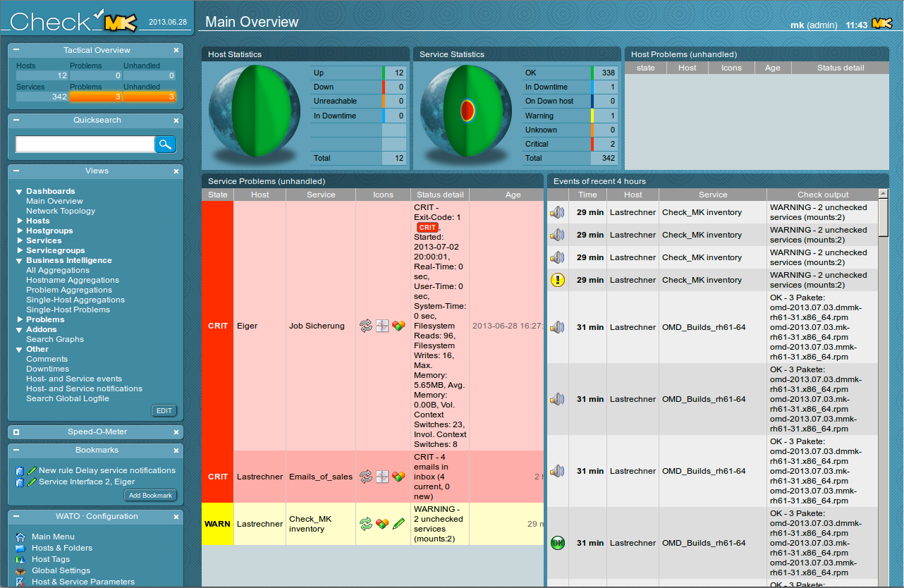Sort events by Time column

click(x=587, y=195)
